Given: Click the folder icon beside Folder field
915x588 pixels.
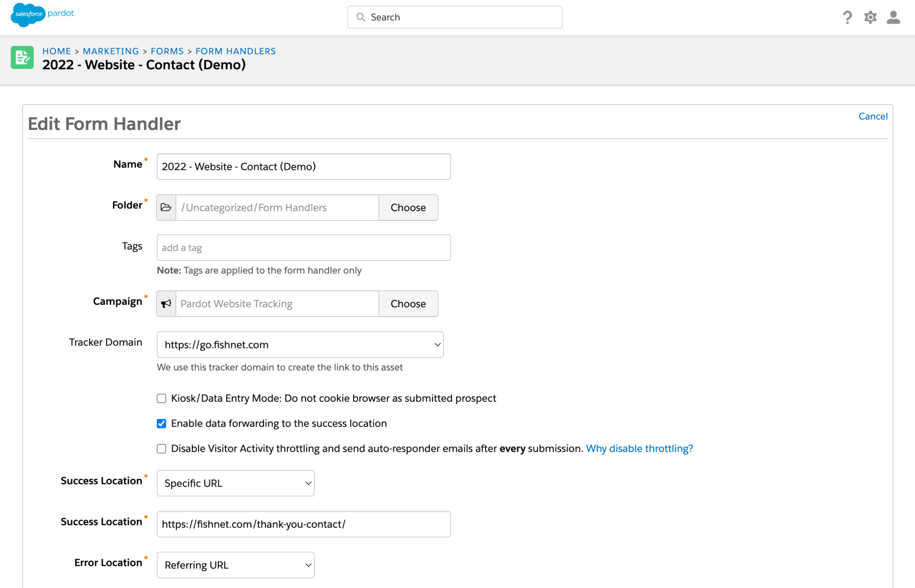Looking at the screenshot, I should [166, 207].
